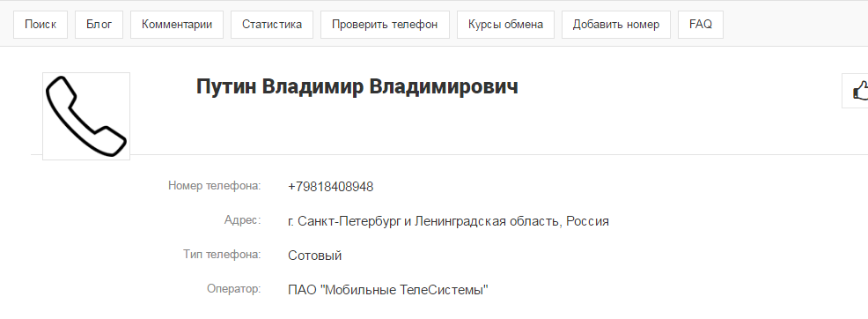Screen dimensions: 868x319
Task: Click the Тип телефона label
Action: 222,254
